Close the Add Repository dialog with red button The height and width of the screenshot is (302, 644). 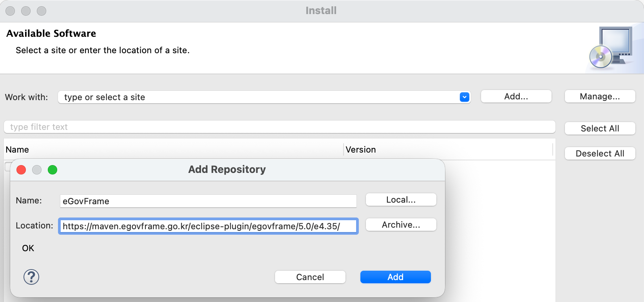click(x=21, y=169)
